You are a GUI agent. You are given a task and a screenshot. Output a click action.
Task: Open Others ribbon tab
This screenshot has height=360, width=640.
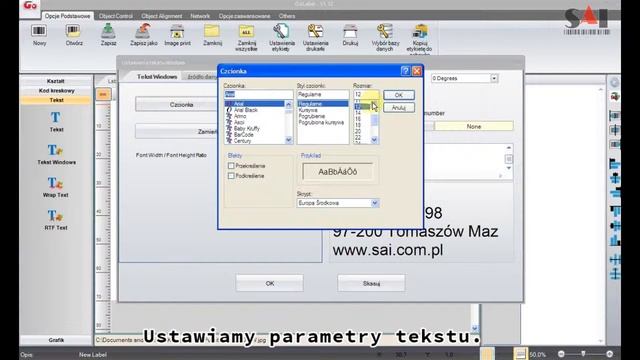287,16
